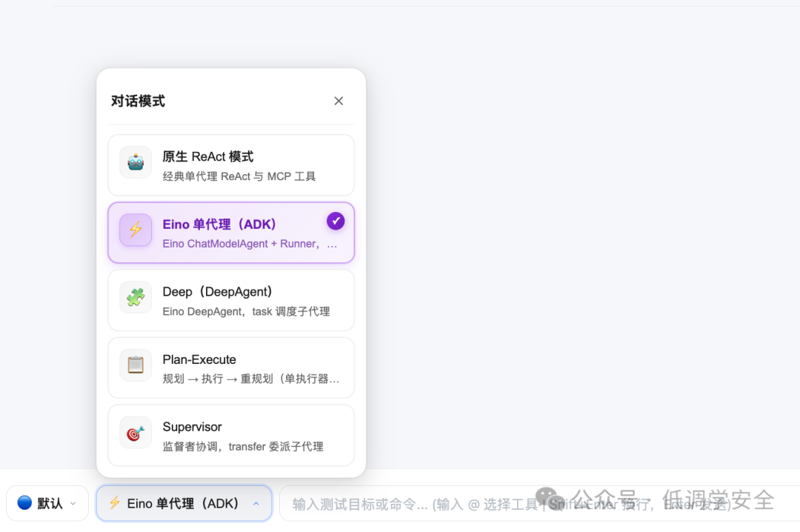The height and width of the screenshot is (532, 800).
Task: Click the puzzle piece icon for Deep
Action: click(x=136, y=297)
